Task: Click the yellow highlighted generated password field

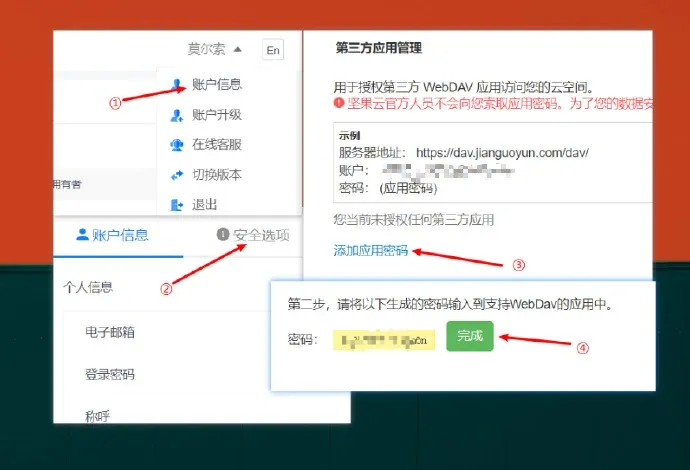Action: coord(387,339)
